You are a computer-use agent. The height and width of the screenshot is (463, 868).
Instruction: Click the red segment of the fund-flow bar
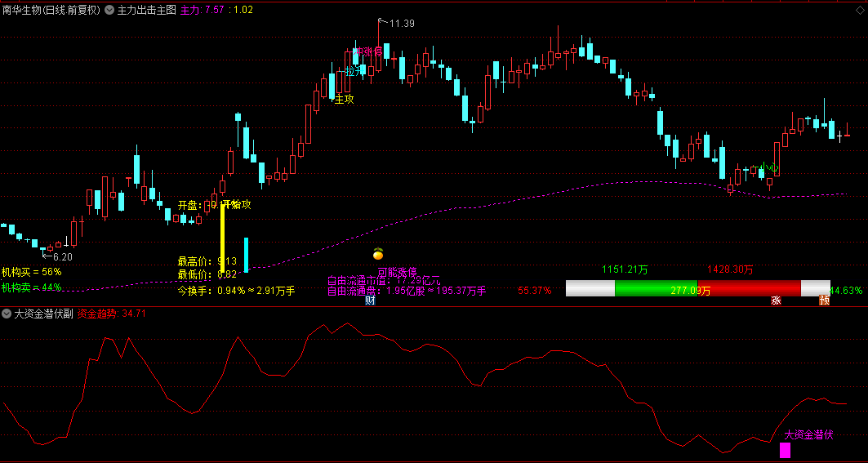(x=749, y=288)
